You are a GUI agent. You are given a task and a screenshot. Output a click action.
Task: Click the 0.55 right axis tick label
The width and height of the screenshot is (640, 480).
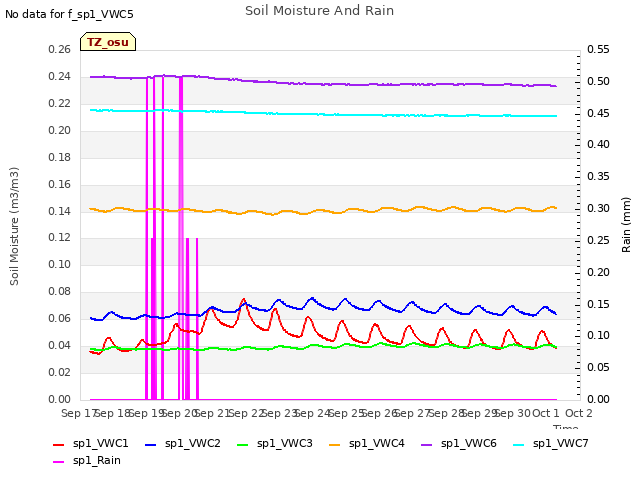tap(598, 50)
